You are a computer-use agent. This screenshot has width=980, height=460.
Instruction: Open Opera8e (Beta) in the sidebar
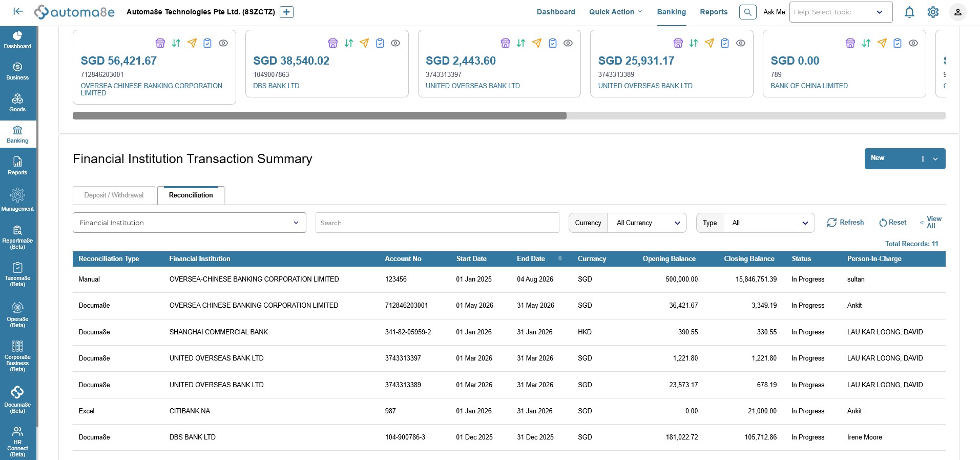(17, 315)
